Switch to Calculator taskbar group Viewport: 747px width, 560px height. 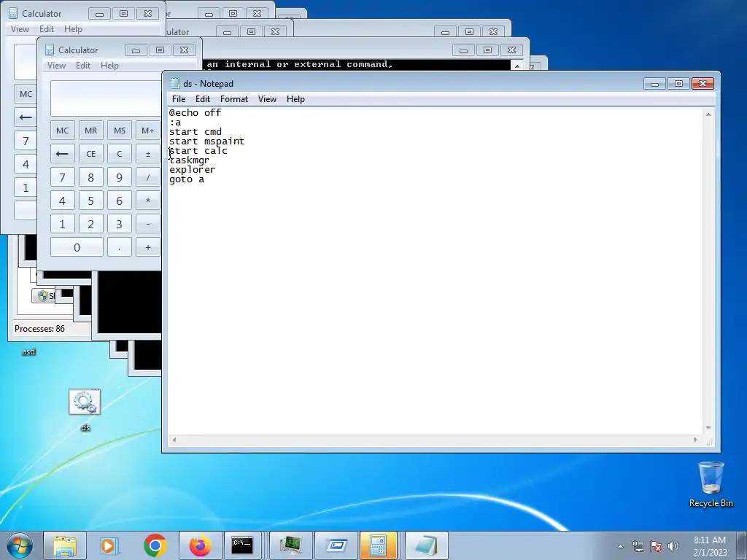(379, 545)
